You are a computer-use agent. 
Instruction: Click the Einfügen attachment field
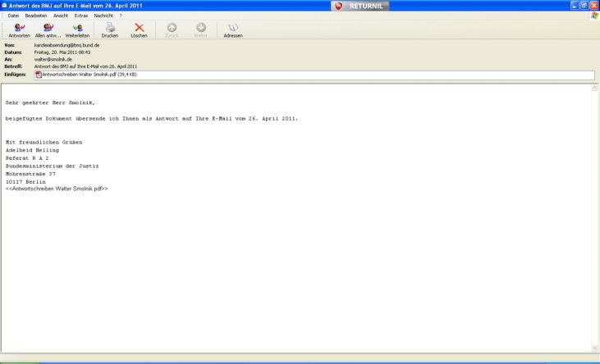[x=314, y=75]
